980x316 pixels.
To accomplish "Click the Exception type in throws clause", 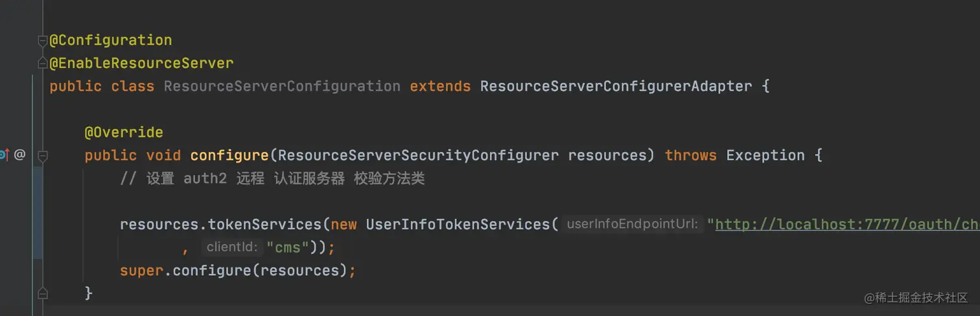I will [x=765, y=155].
